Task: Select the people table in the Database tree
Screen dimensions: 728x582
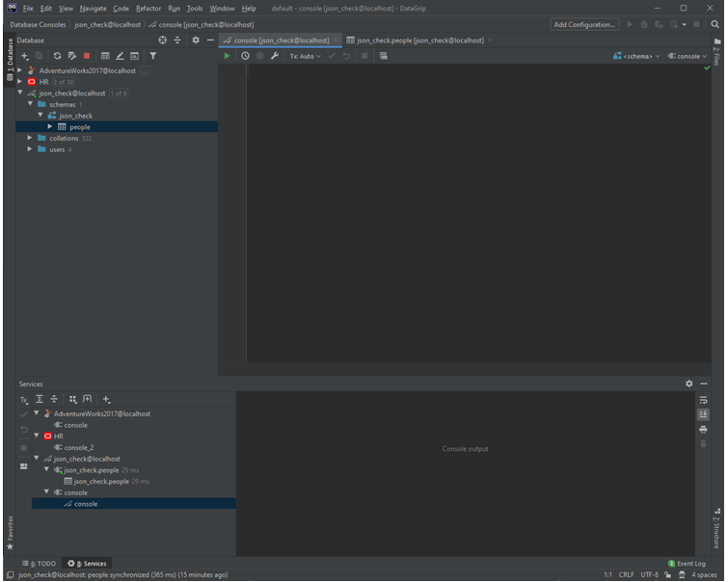Action: pos(79,126)
